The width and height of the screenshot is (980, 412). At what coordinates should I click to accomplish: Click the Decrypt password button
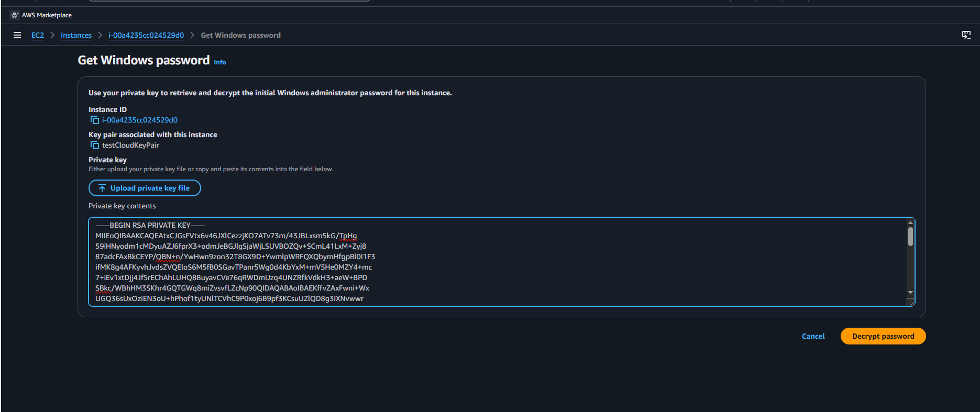tap(883, 336)
